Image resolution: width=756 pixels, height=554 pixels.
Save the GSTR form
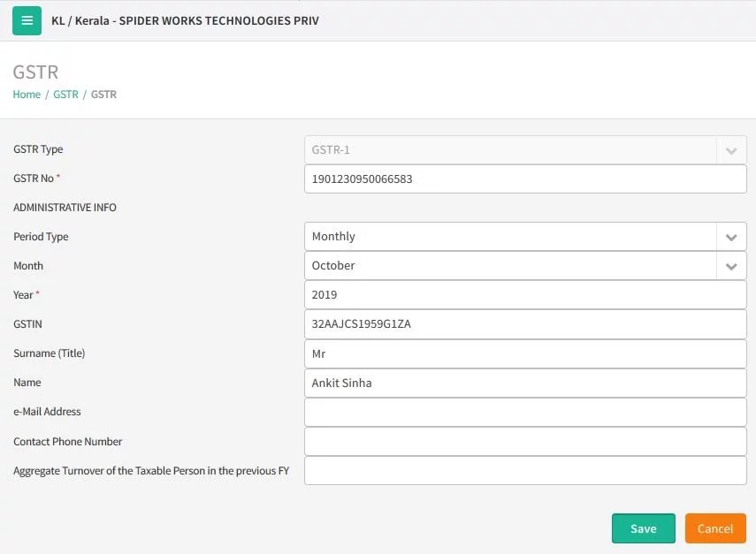coord(643,528)
